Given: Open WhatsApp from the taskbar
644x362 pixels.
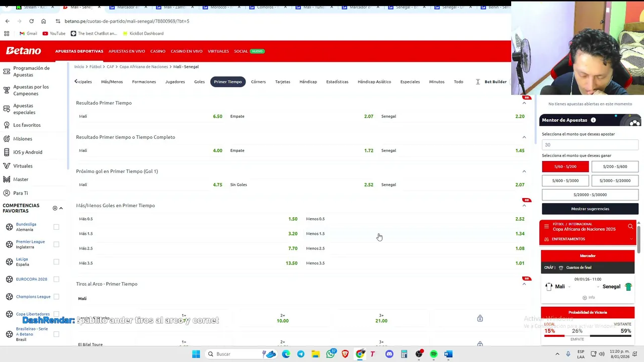Looking at the screenshot, I should 331,354.
